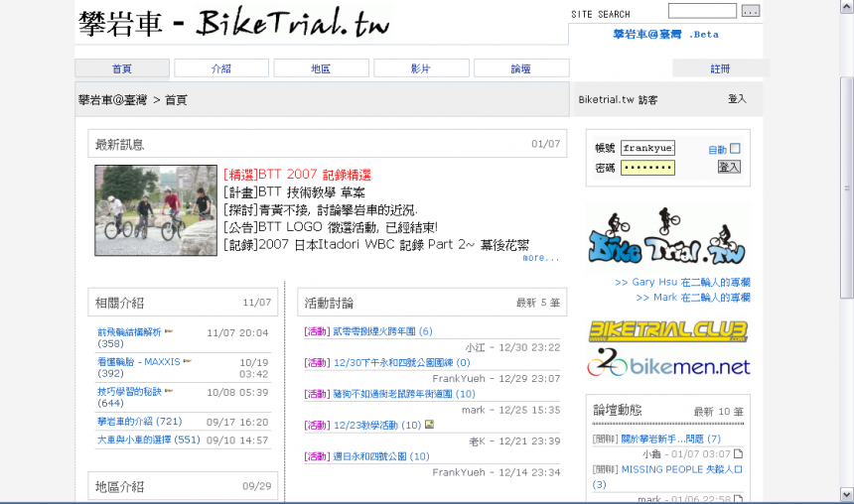Open [探討]青黃不接 discussion headline
The height and width of the screenshot is (504, 854).
coord(321,209)
